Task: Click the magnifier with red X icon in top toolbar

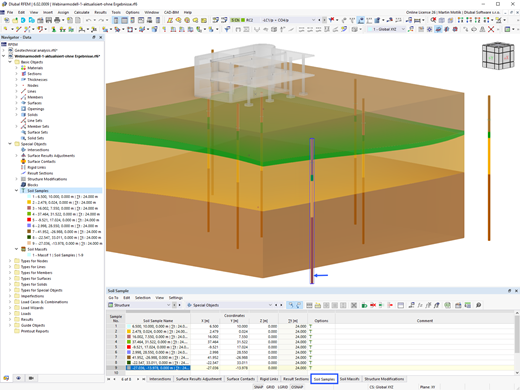Action: (x=433, y=20)
